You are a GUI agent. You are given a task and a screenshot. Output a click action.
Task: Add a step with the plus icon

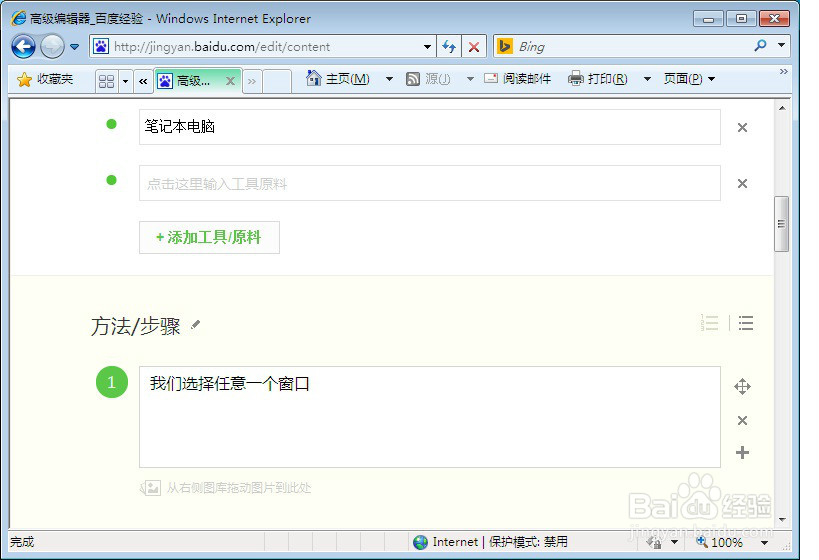(742, 452)
